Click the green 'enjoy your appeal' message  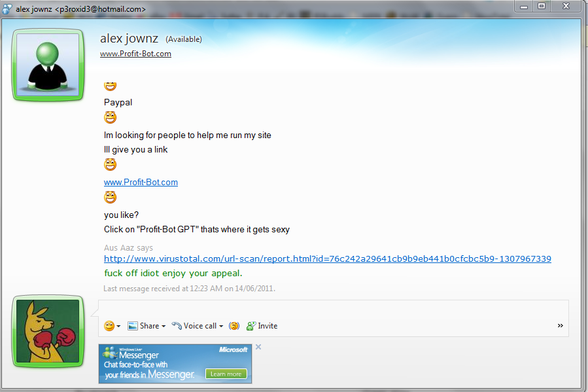click(x=173, y=273)
